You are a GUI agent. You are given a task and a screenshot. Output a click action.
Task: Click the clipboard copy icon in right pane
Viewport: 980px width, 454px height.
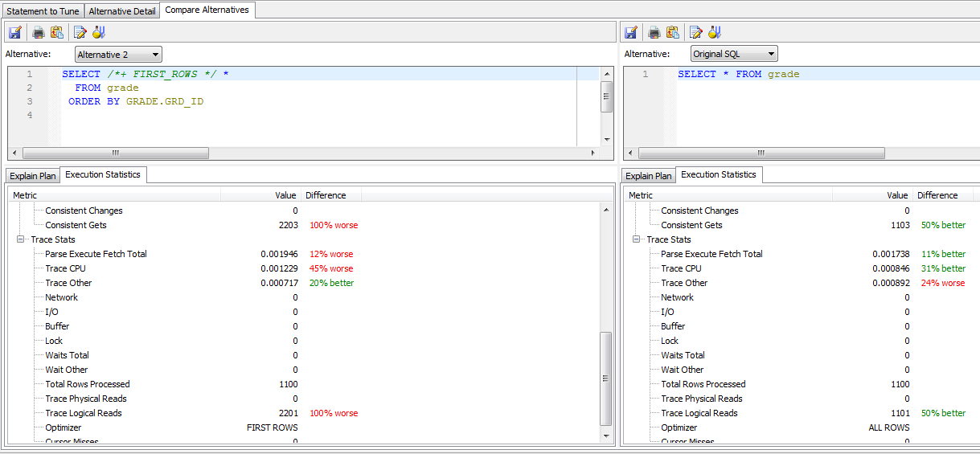pyautogui.click(x=673, y=33)
